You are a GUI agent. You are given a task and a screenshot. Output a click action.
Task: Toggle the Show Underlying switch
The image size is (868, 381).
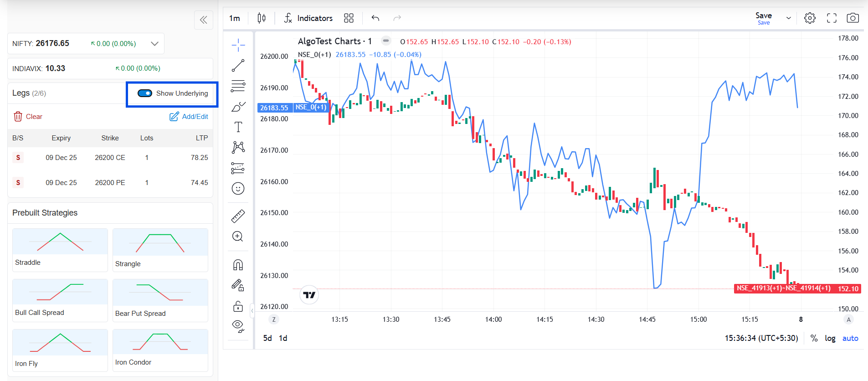point(145,93)
